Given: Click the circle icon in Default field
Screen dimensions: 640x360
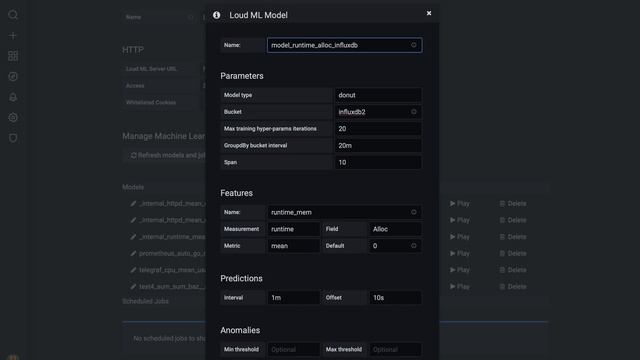Looking at the screenshot, I should tap(413, 245).
